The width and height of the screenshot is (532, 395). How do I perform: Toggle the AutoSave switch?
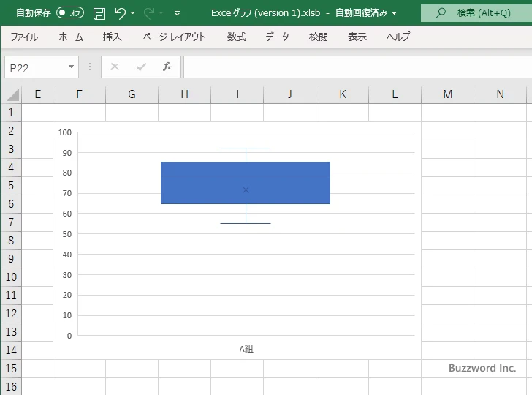click(70, 13)
